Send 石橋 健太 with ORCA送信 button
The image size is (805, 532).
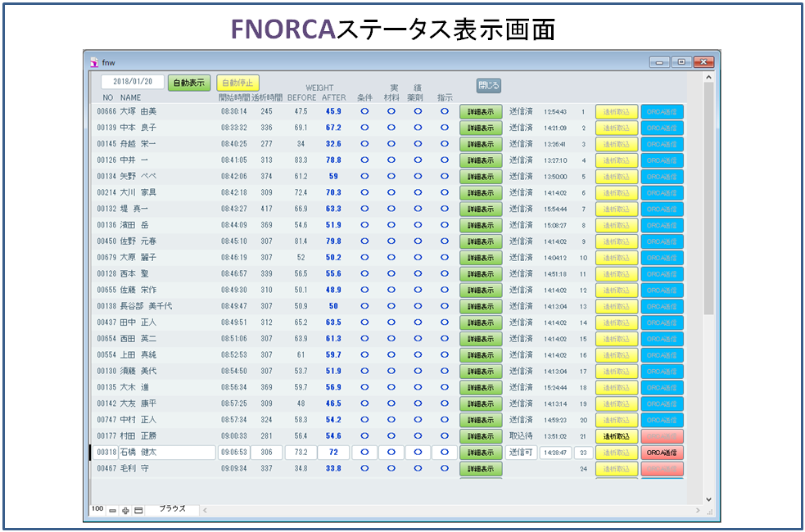coord(662,453)
